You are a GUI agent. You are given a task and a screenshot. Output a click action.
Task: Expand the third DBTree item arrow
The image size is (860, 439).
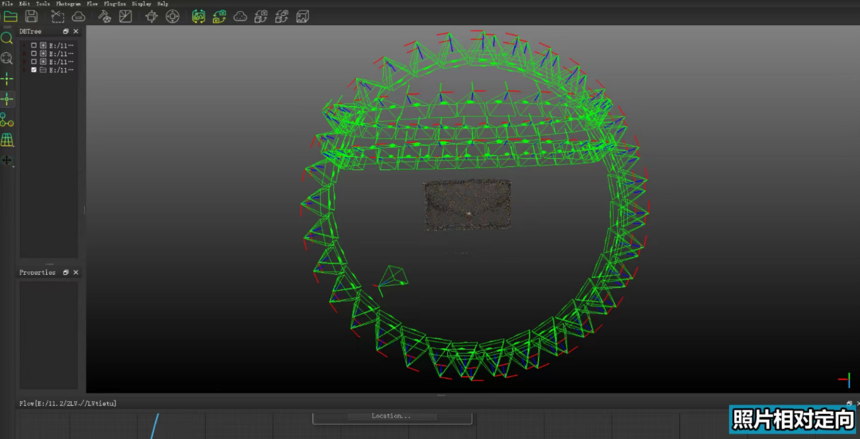coord(24,62)
